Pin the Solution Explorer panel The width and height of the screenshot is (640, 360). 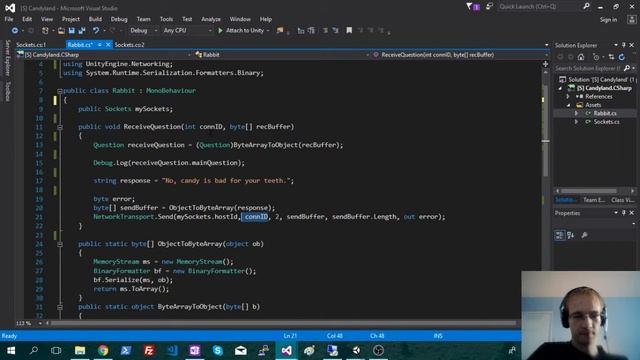624,45
